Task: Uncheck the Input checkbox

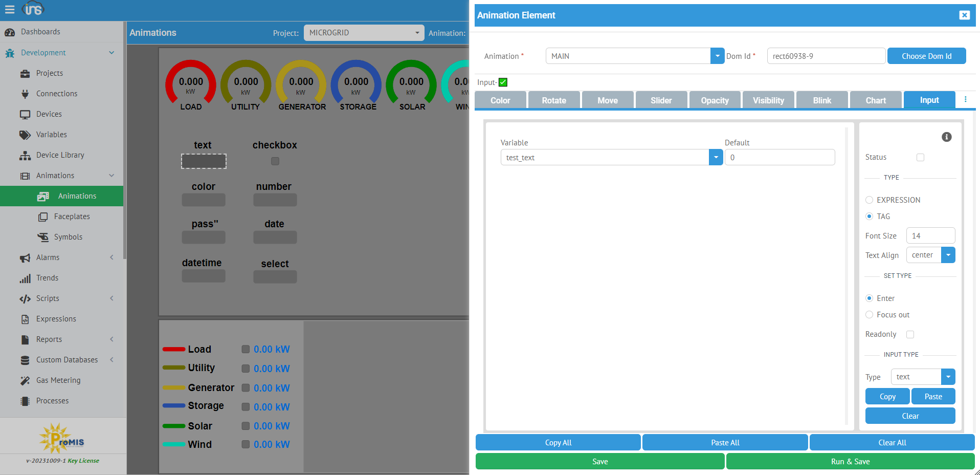Action: tap(503, 82)
